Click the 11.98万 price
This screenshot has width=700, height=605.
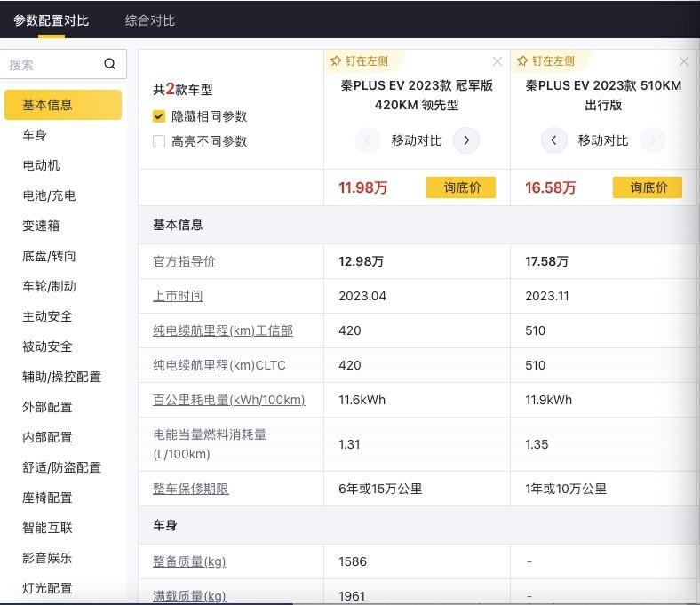tap(363, 187)
